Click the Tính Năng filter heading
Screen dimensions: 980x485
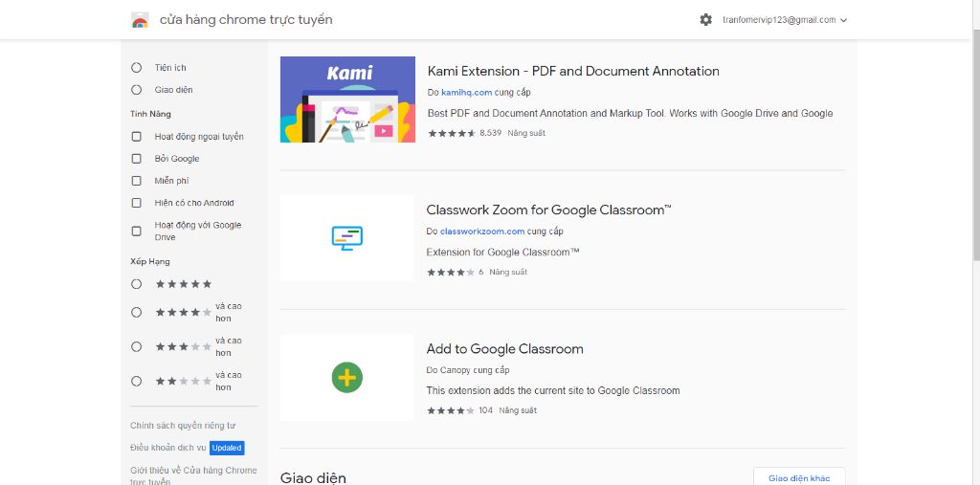(150, 115)
